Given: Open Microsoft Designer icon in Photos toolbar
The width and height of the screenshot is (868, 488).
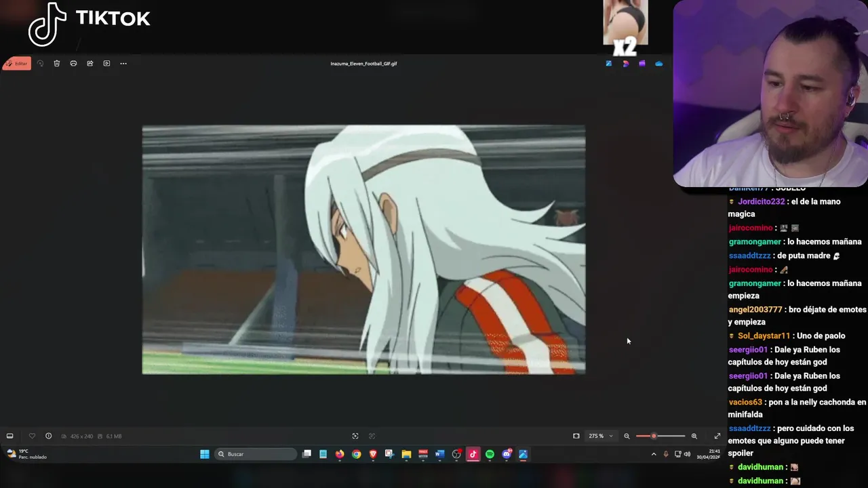Looking at the screenshot, I should pos(625,64).
